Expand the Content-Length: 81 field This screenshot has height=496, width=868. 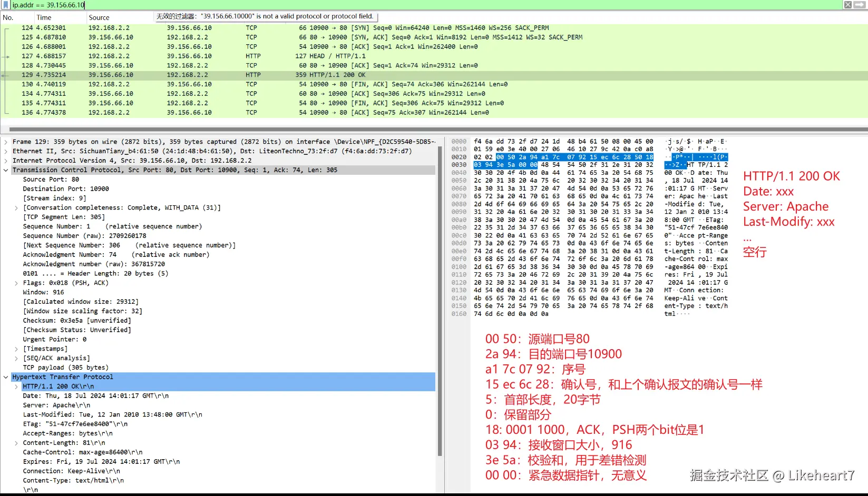pyautogui.click(x=16, y=443)
